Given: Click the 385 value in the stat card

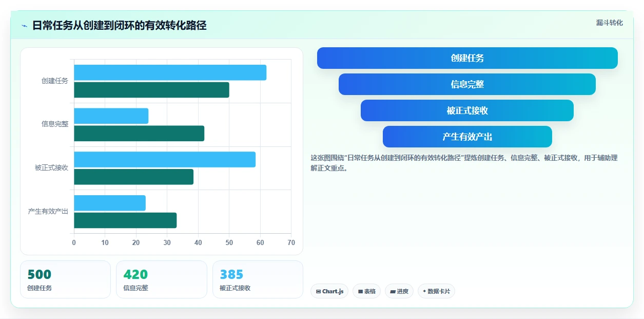Looking at the screenshot, I should coord(231,274).
